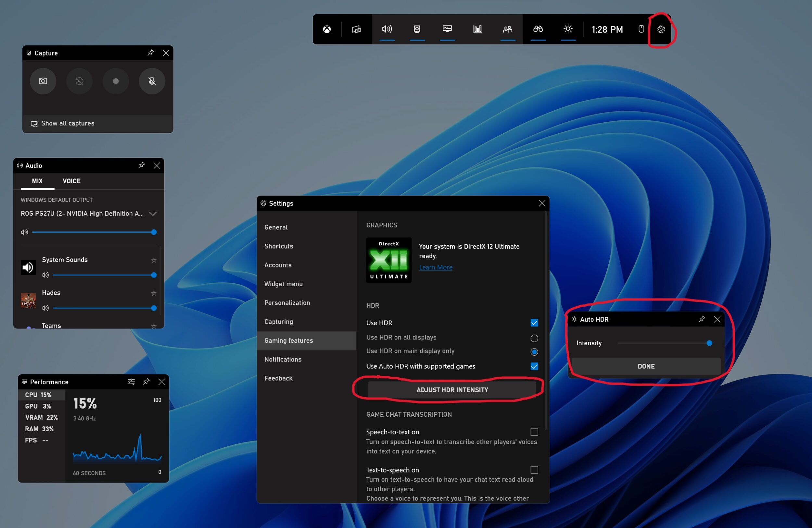
Task: Click ADJUST HDR INTENSITY button
Action: point(451,390)
